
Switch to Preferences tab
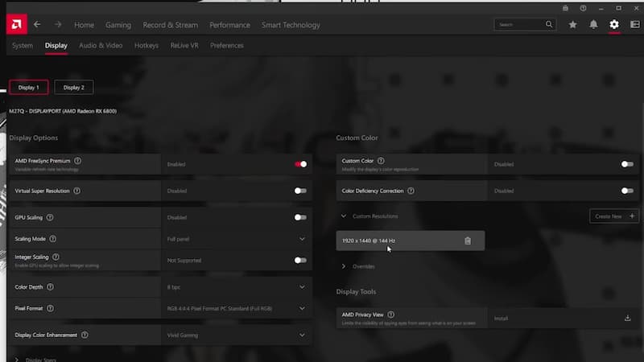tap(227, 46)
